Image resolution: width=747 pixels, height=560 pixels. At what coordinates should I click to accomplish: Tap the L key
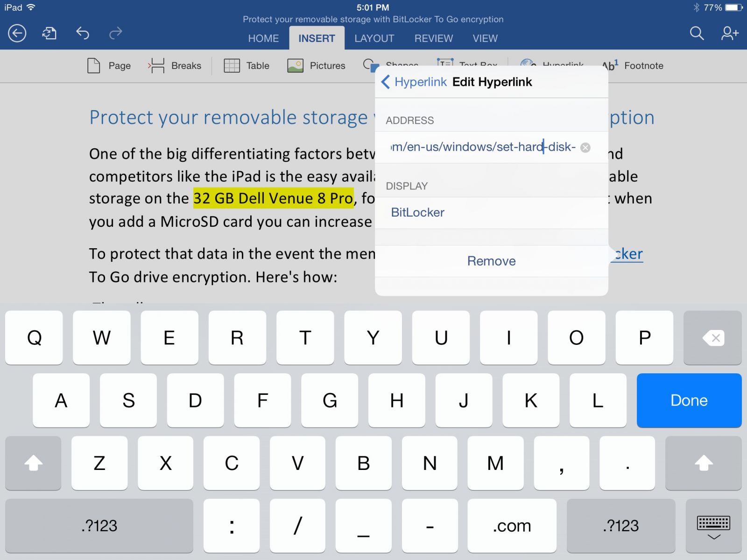[x=598, y=400]
